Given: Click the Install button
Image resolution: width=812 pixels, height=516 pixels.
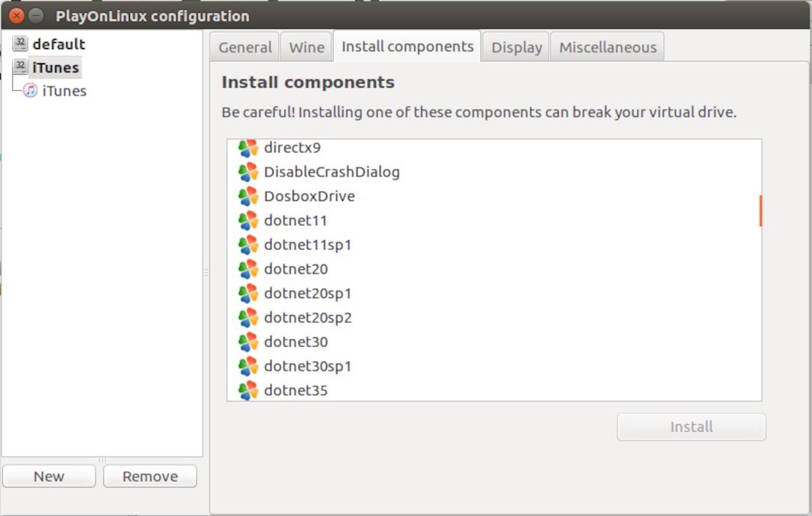Looking at the screenshot, I should point(691,427).
